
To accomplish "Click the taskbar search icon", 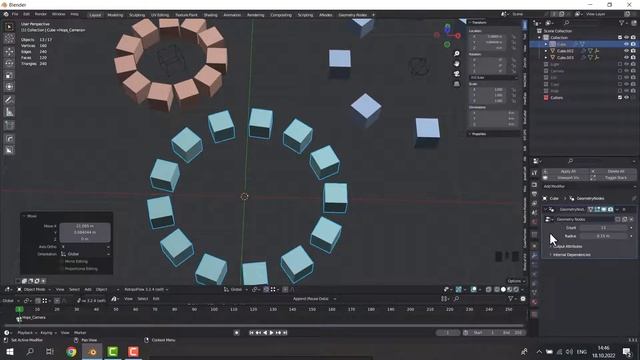I will click(x=30, y=351).
